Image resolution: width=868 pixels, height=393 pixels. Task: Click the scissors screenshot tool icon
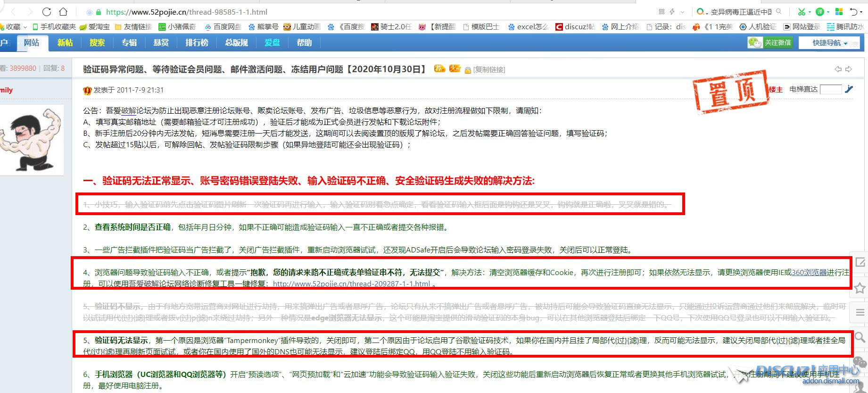pyautogui.click(x=801, y=12)
